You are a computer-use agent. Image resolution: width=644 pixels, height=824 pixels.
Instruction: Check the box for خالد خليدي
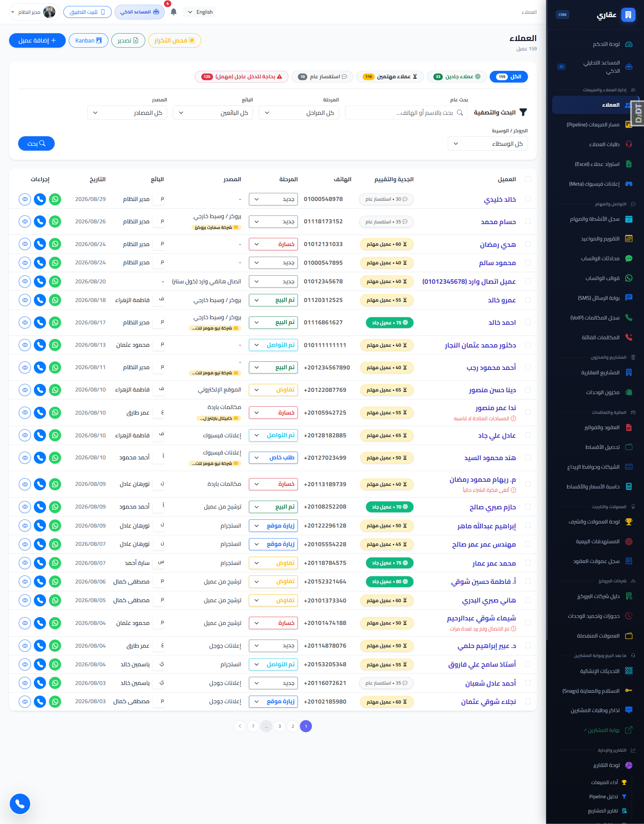(528, 199)
